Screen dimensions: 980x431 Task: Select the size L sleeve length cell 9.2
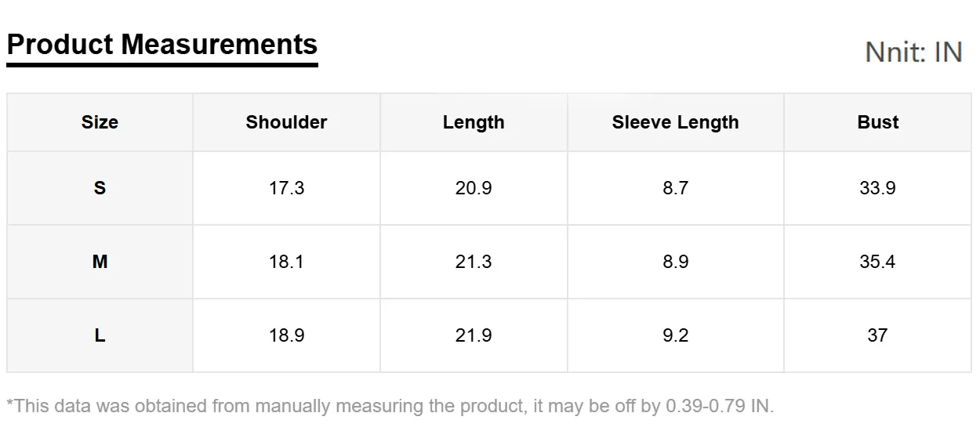click(x=675, y=335)
